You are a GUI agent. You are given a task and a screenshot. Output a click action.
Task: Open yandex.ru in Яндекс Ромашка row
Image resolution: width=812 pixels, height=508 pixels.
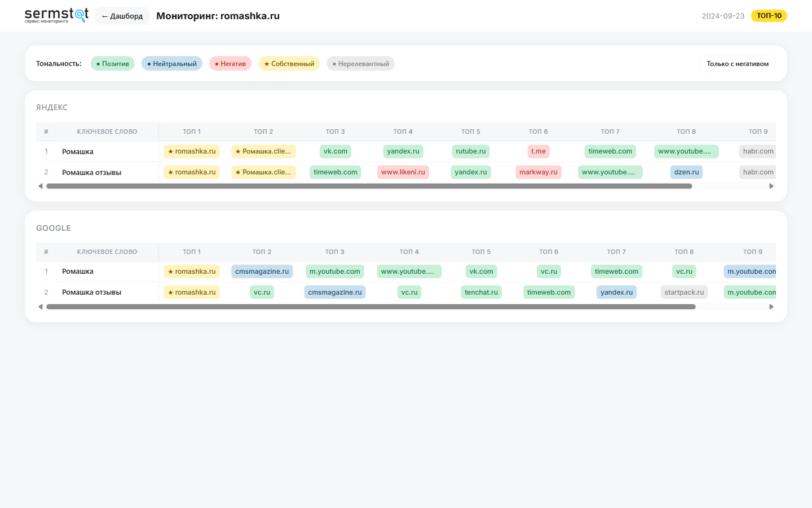click(x=403, y=151)
